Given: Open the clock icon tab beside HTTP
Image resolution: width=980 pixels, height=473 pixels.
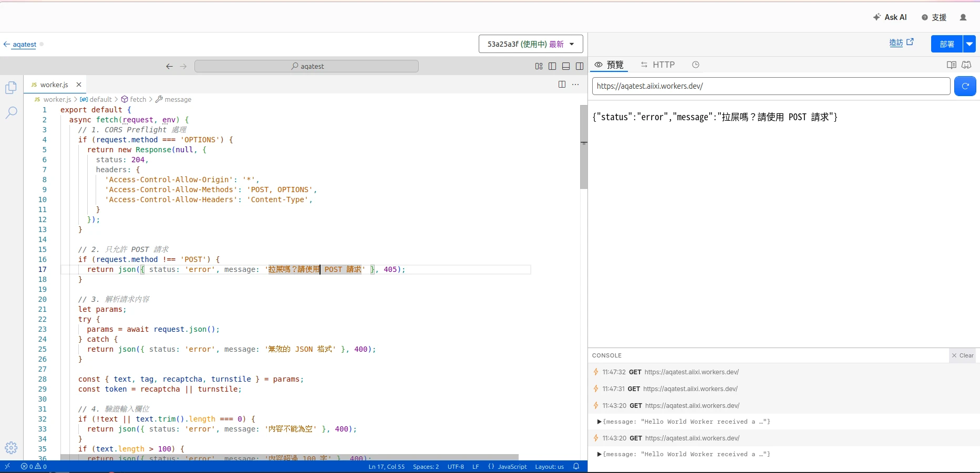Looking at the screenshot, I should click(696, 65).
